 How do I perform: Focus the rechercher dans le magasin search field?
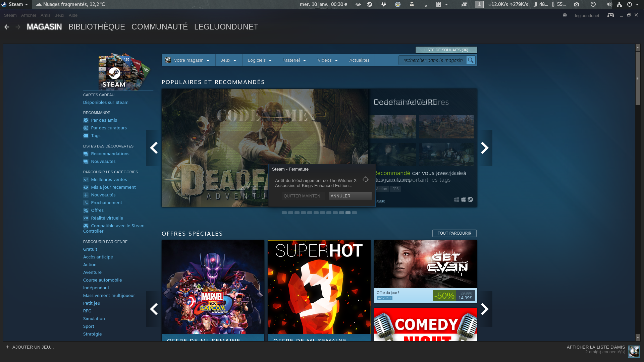tap(433, 60)
